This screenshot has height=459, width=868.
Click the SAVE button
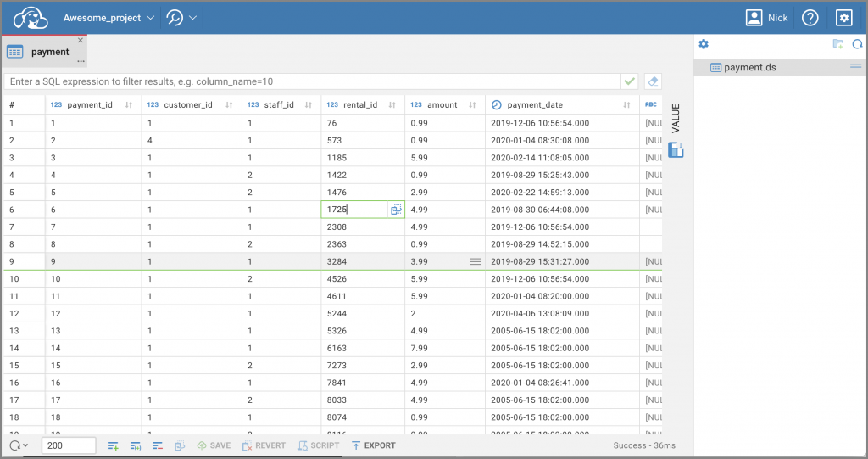(x=214, y=445)
